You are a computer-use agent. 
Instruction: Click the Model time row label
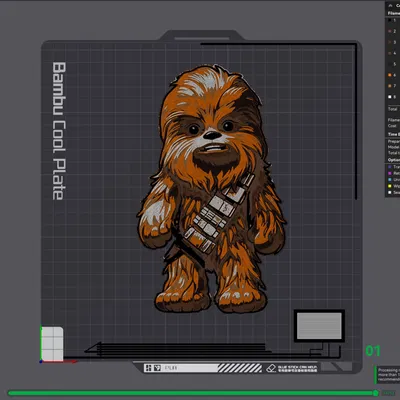point(394,147)
